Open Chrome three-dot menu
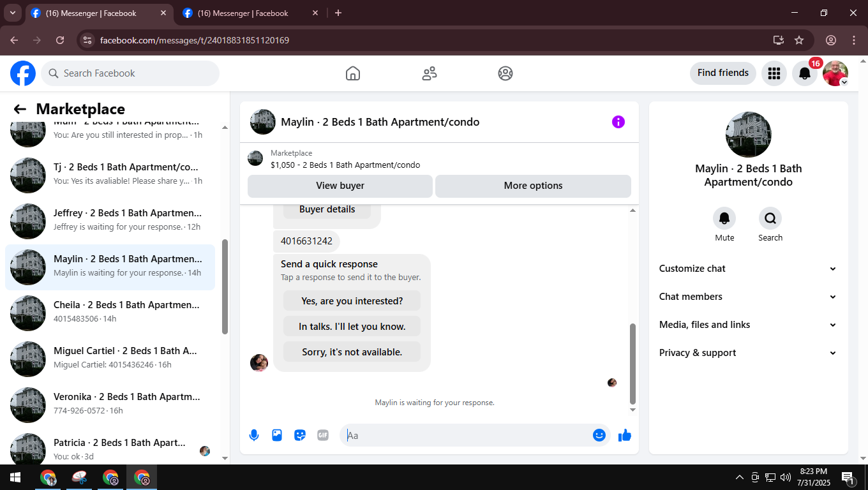868x490 pixels. [x=854, y=40]
